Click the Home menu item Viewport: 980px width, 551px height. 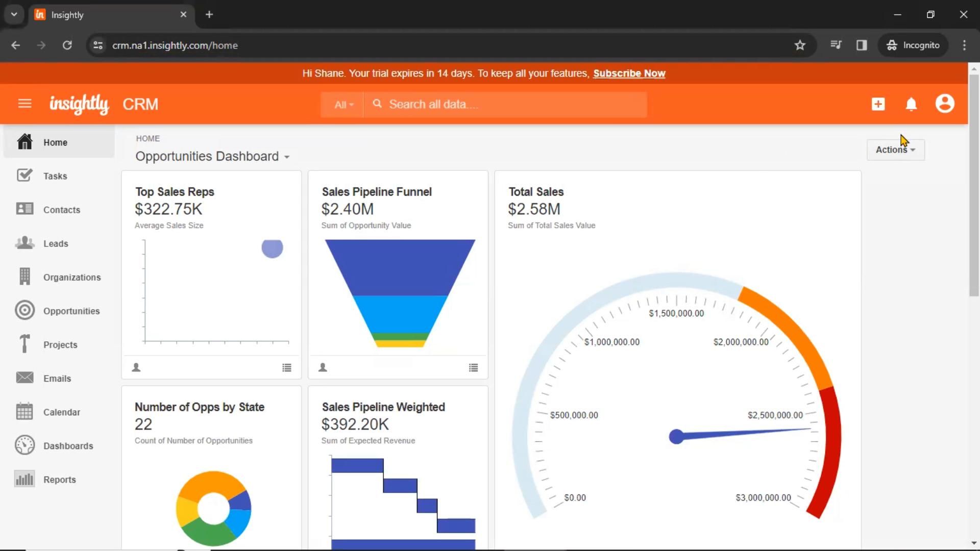[x=55, y=142]
